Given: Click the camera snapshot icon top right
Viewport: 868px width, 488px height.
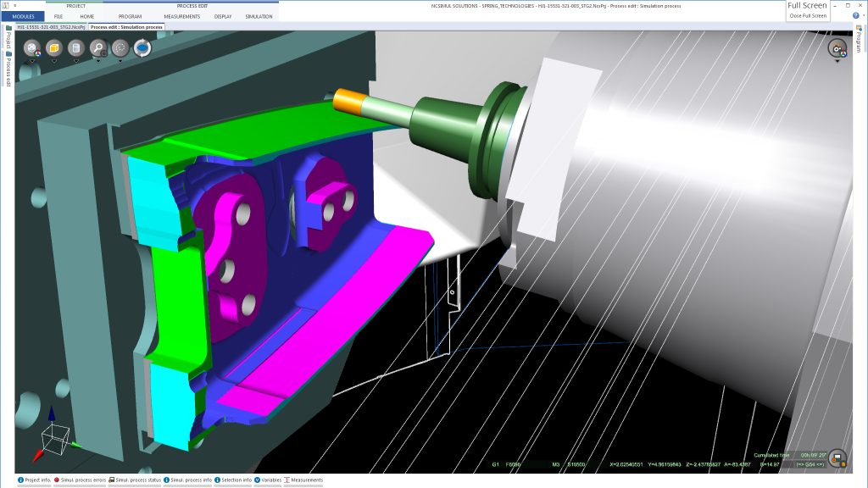Looking at the screenshot, I should [x=837, y=47].
